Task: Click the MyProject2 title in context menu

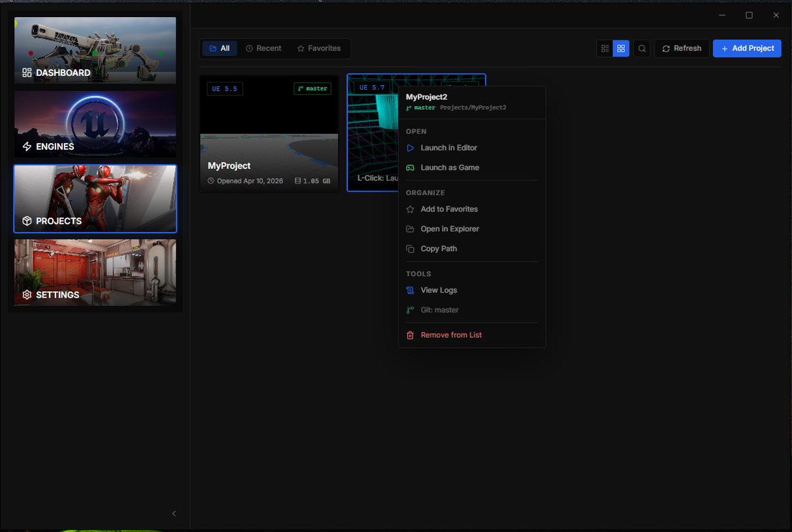Action: [426, 97]
